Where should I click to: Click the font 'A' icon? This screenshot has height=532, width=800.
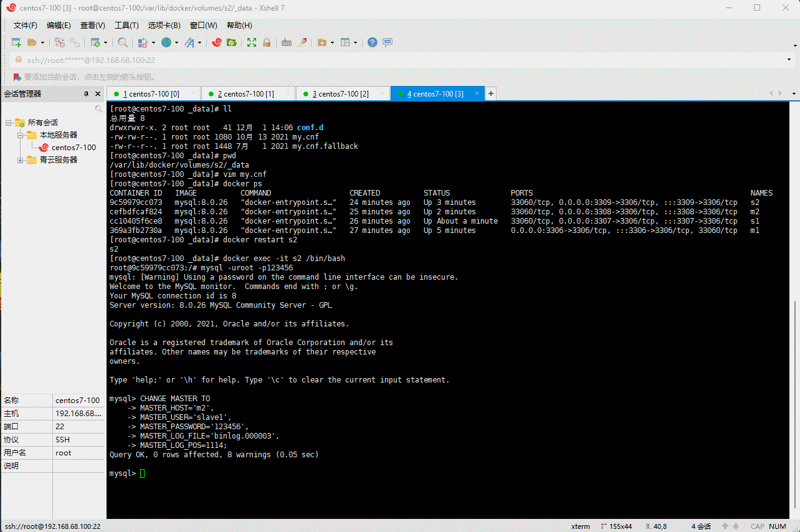[189, 42]
